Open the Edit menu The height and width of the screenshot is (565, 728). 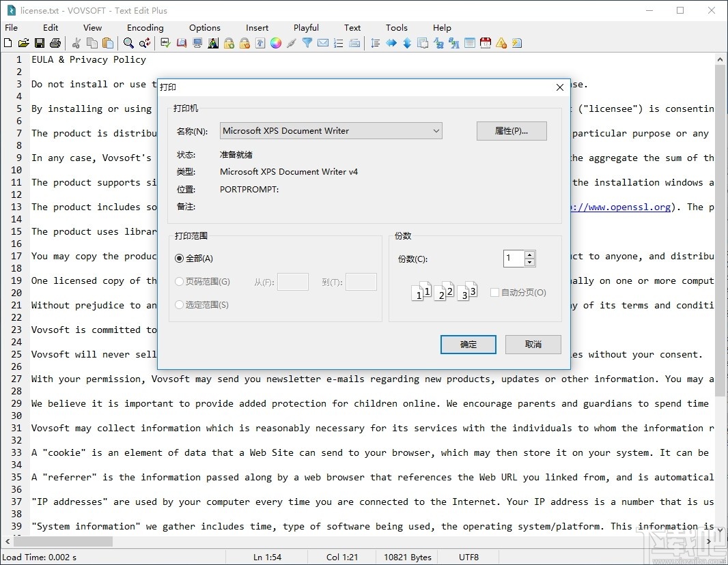click(51, 28)
